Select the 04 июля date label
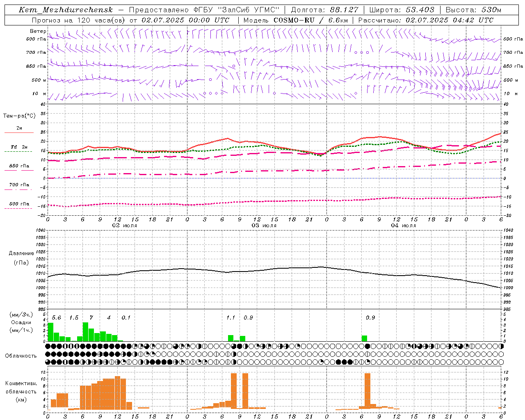 click(404, 226)
